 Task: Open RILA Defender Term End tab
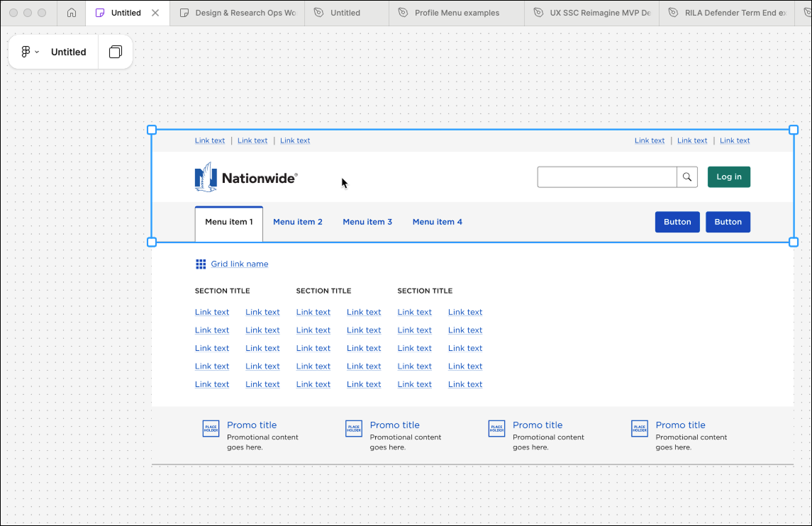point(727,13)
